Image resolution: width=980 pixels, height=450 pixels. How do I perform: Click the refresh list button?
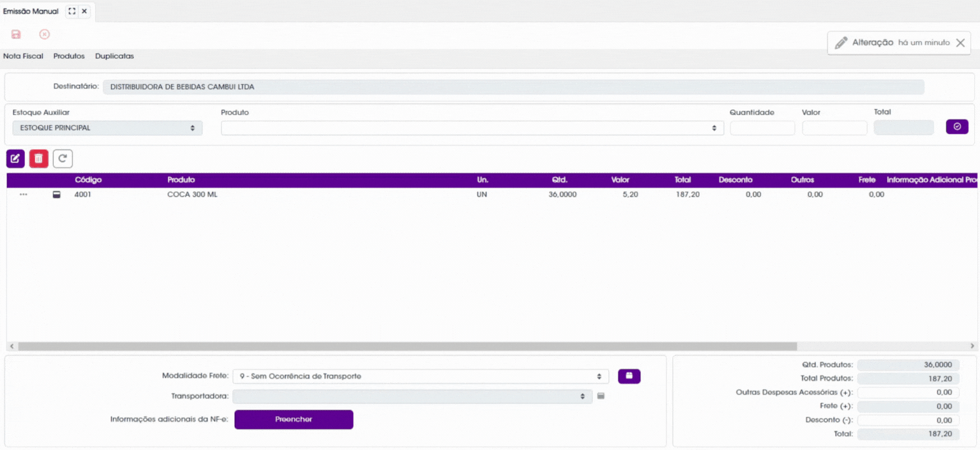(x=63, y=158)
